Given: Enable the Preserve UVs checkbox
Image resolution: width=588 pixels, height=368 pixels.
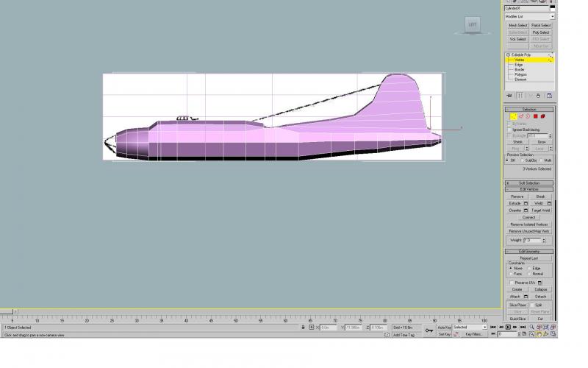Looking at the screenshot, I should coord(512,283).
